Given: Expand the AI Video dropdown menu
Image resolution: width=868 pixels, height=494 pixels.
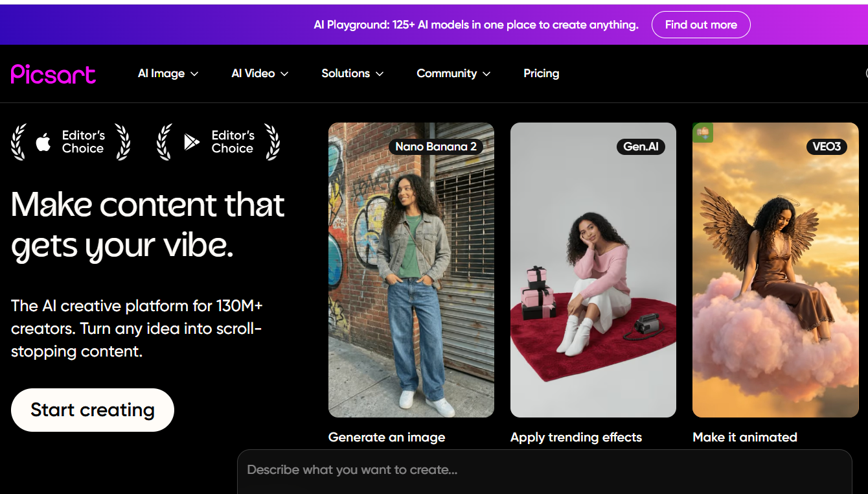Looking at the screenshot, I should tap(260, 74).
